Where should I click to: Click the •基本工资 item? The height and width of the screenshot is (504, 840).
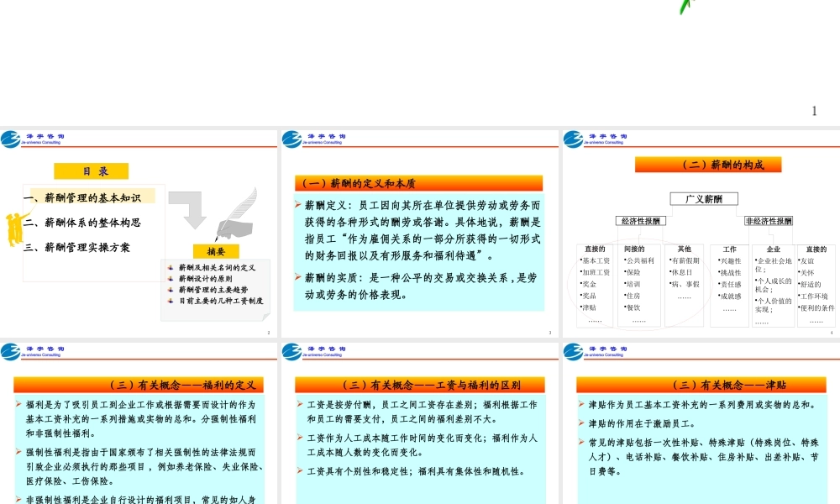coord(595,261)
